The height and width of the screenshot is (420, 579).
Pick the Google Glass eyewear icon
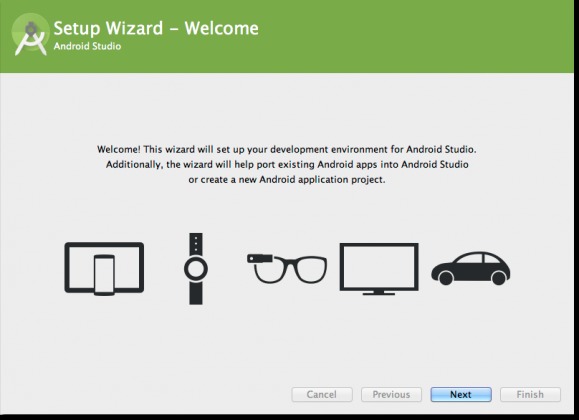[287, 269]
